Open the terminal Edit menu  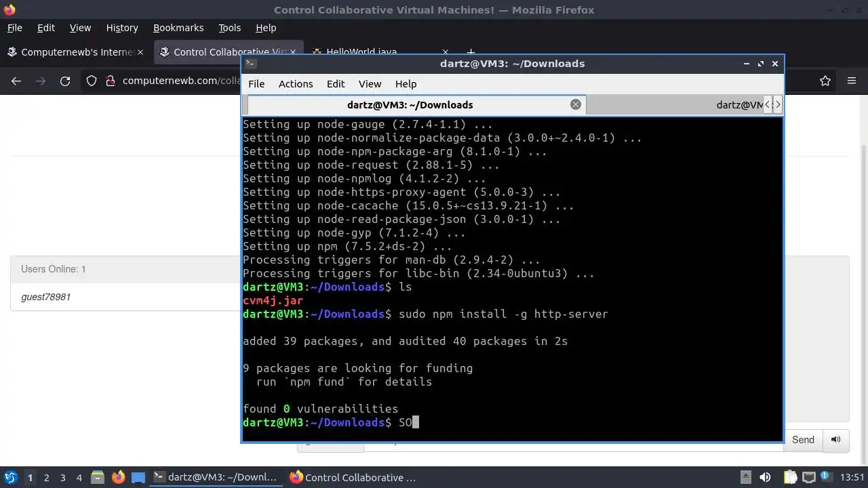click(336, 84)
